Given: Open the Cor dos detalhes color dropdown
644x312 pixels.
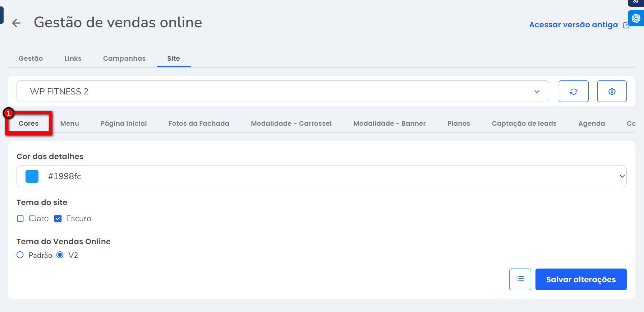Looking at the screenshot, I should point(622,176).
